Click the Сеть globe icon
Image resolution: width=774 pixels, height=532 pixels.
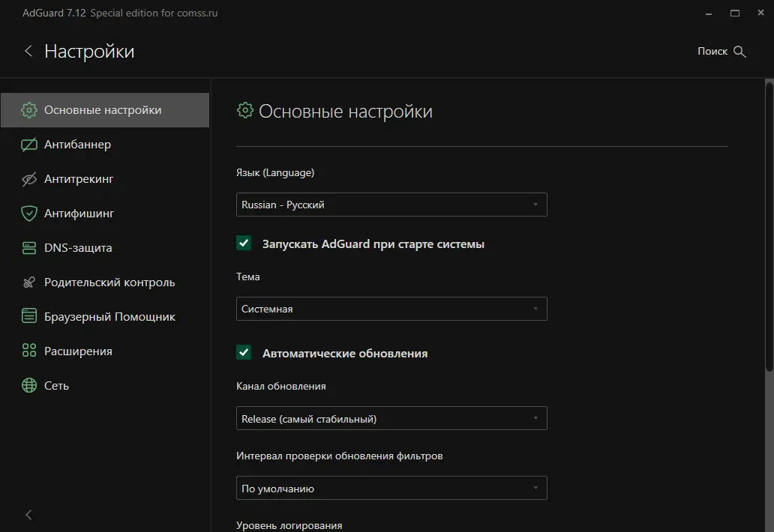pyautogui.click(x=29, y=386)
